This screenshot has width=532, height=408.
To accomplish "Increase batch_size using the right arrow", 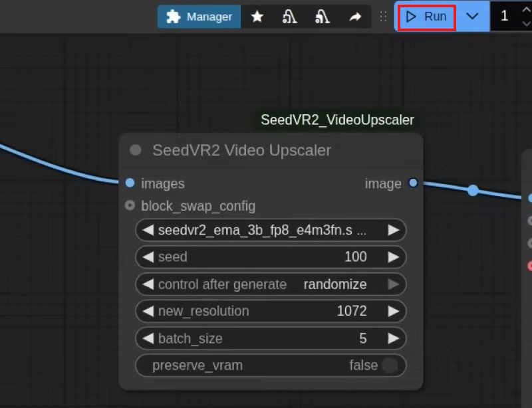I will click(394, 338).
